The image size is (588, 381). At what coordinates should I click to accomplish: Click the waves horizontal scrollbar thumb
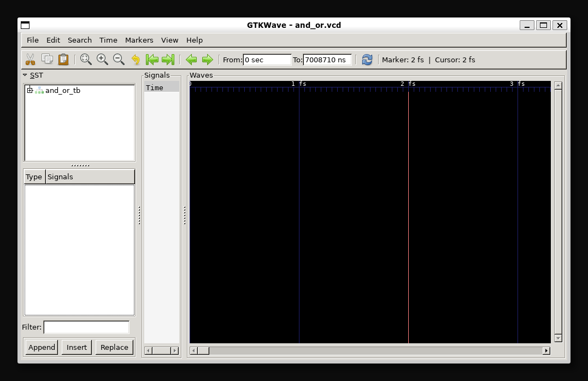pyautogui.click(x=203, y=350)
